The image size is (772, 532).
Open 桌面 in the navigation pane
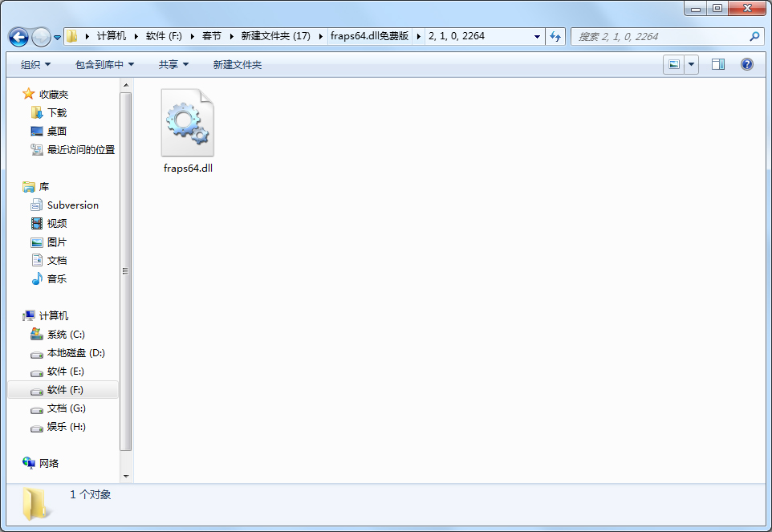pos(56,132)
